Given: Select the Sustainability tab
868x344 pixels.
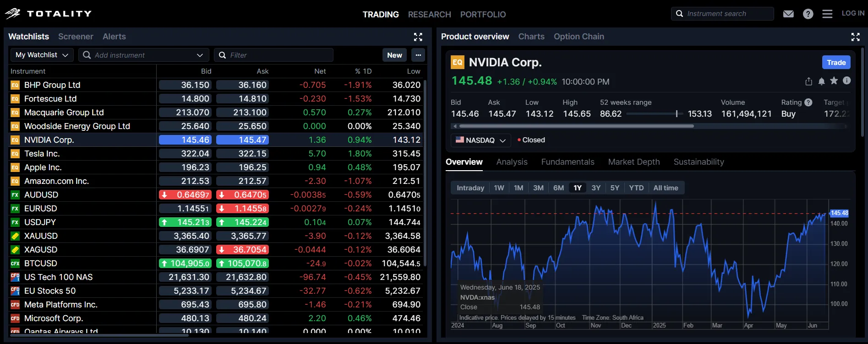Looking at the screenshot, I should (699, 162).
